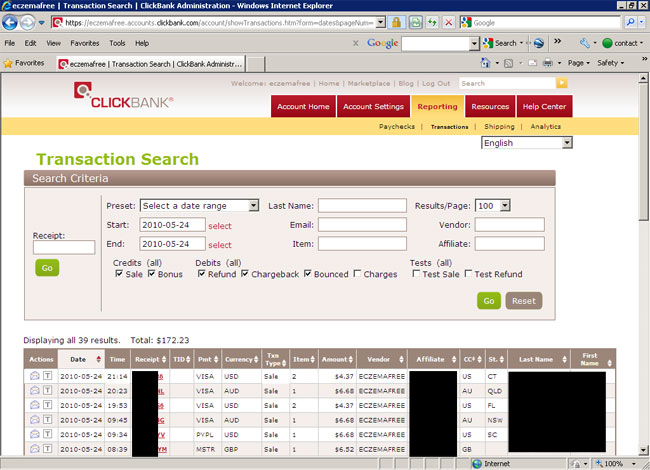Click the Last Name input field
Screen dimensions: 650x470
(x=362, y=205)
